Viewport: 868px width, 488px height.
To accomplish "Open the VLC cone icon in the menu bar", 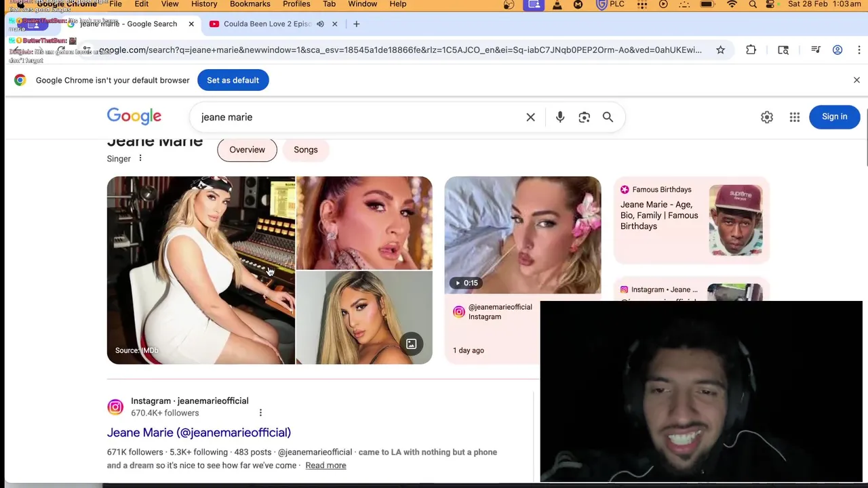I will [x=557, y=4].
